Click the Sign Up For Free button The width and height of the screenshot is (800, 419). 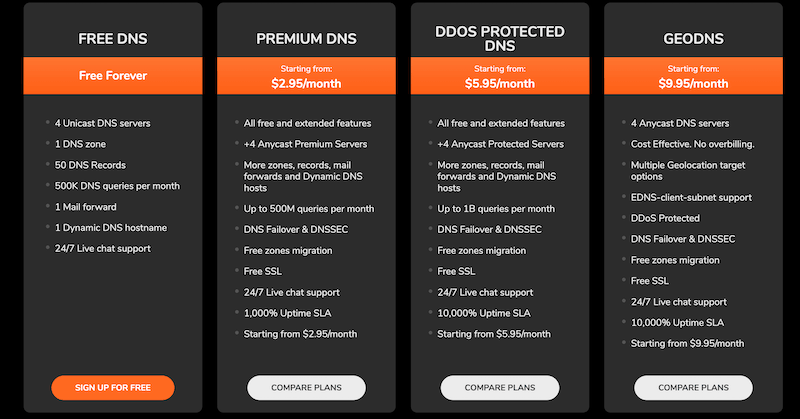pos(113,387)
